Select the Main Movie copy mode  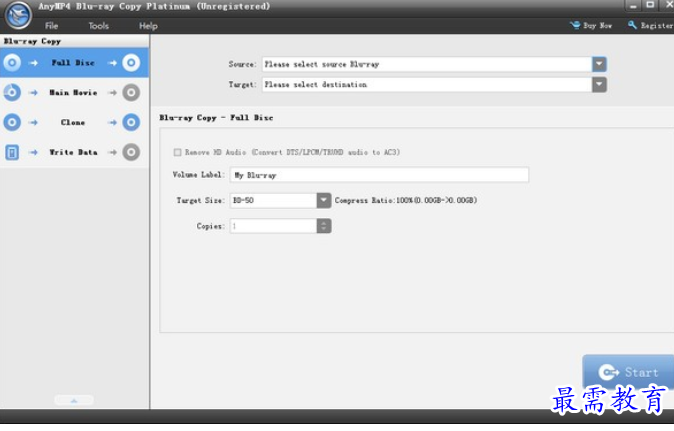(74, 92)
